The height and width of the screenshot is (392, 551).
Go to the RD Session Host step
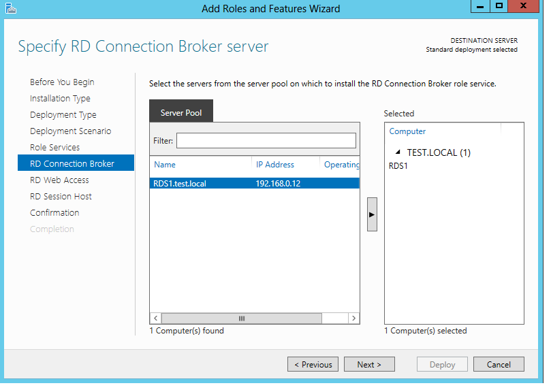pos(61,197)
